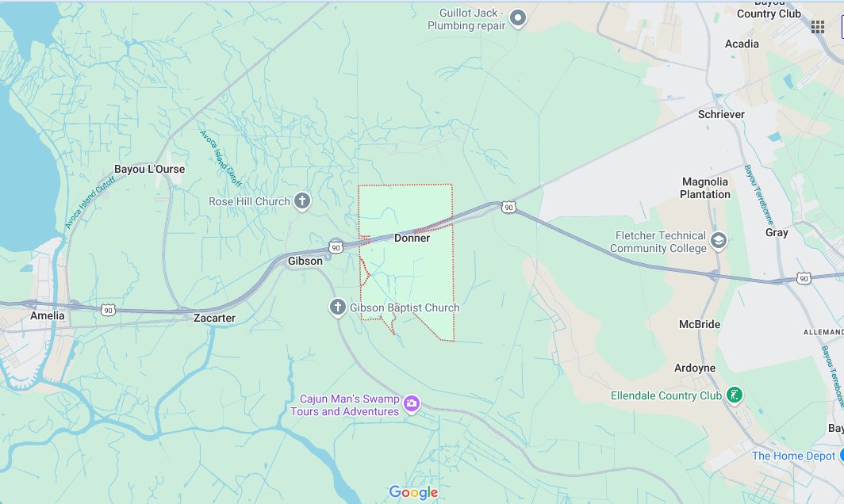Open Cajun Man's Swamp Tours text label

point(345,405)
